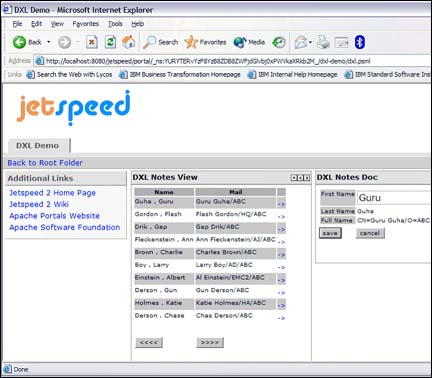
Task: Click the Mail envelope icon
Action: tap(301, 42)
